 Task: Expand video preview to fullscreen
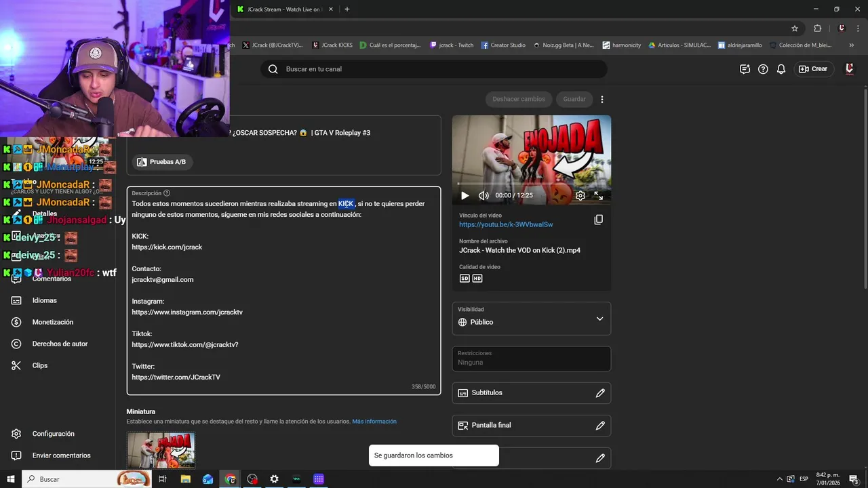tap(599, 195)
